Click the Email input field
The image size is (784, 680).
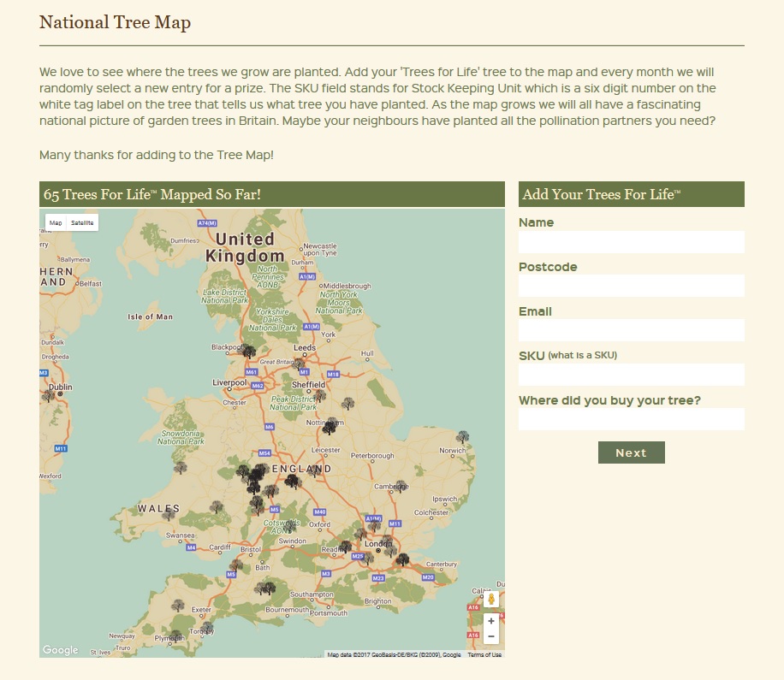(631, 329)
